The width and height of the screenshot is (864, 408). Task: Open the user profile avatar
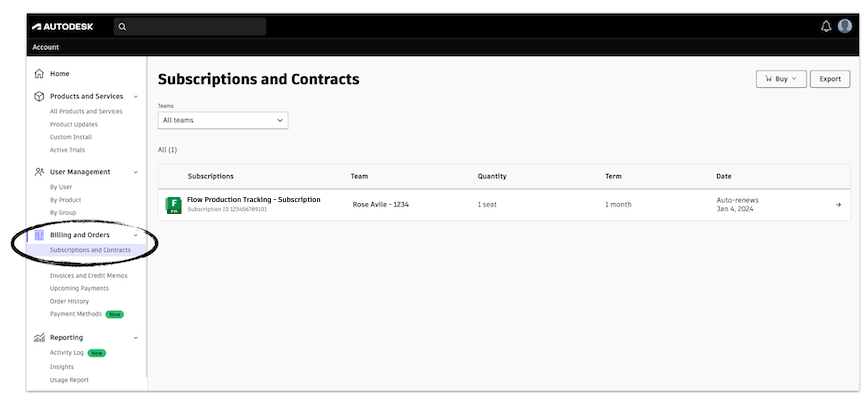click(845, 26)
